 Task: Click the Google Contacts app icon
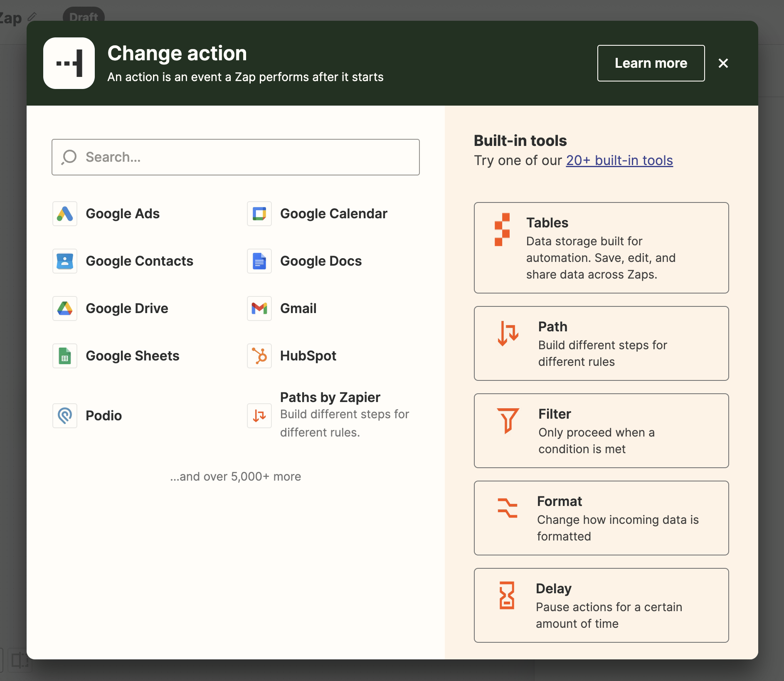[x=65, y=261]
